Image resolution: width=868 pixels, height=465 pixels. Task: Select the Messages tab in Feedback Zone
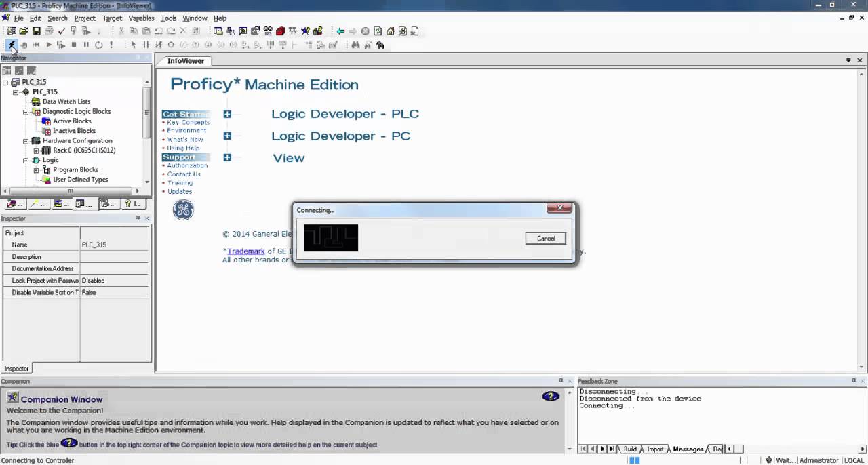coord(688,449)
